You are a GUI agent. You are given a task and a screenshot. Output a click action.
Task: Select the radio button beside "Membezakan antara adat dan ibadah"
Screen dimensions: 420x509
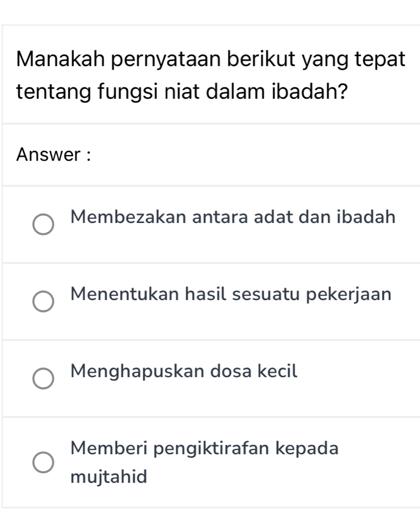pyautogui.click(x=43, y=225)
